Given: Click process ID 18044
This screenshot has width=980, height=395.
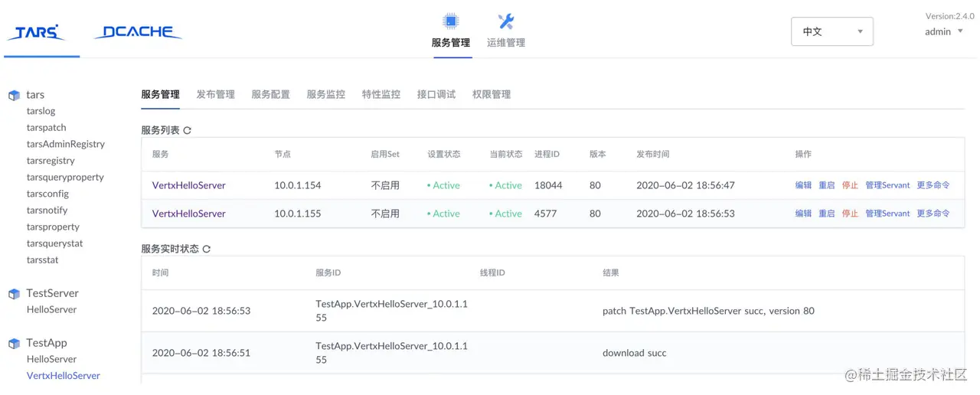Looking at the screenshot, I should click(548, 185).
